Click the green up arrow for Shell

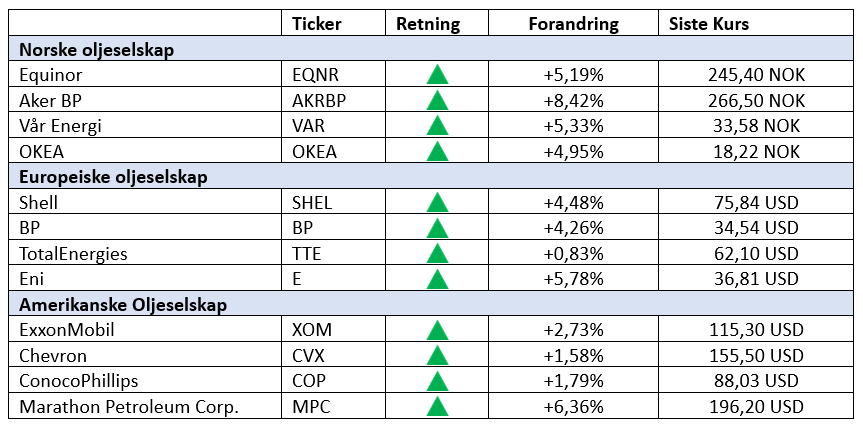pyautogui.click(x=435, y=203)
